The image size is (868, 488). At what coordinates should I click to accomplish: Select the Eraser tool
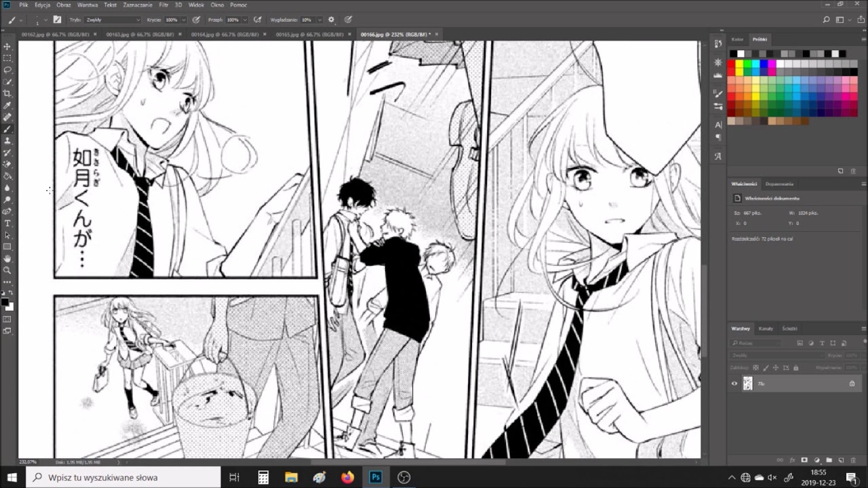[x=7, y=164]
